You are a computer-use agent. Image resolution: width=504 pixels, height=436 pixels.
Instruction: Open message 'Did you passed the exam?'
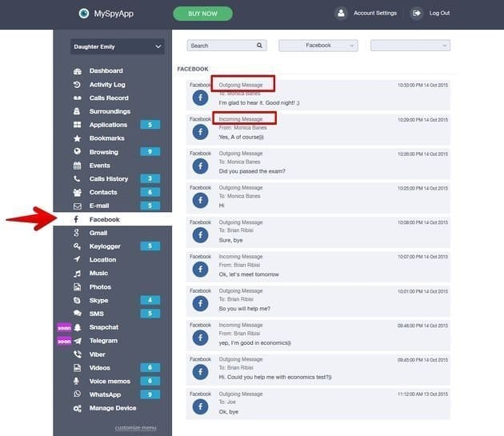[x=318, y=164]
